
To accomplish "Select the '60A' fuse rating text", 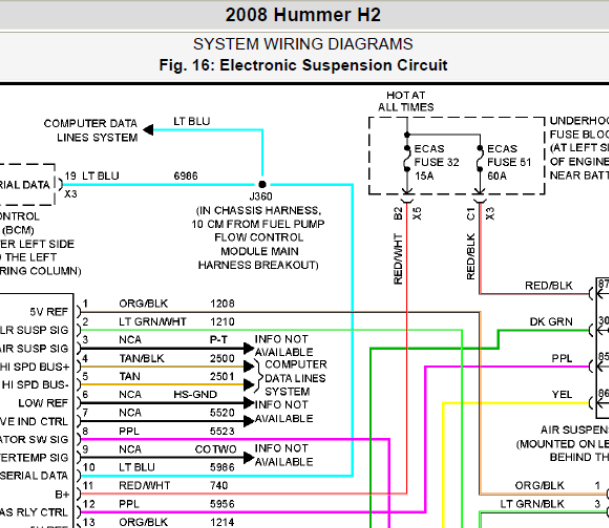I will pyautogui.click(x=497, y=176).
